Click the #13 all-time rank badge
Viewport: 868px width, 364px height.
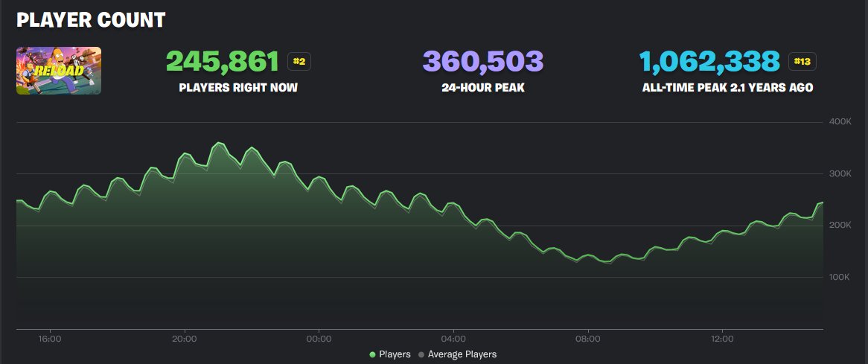(x=802, y=61)
